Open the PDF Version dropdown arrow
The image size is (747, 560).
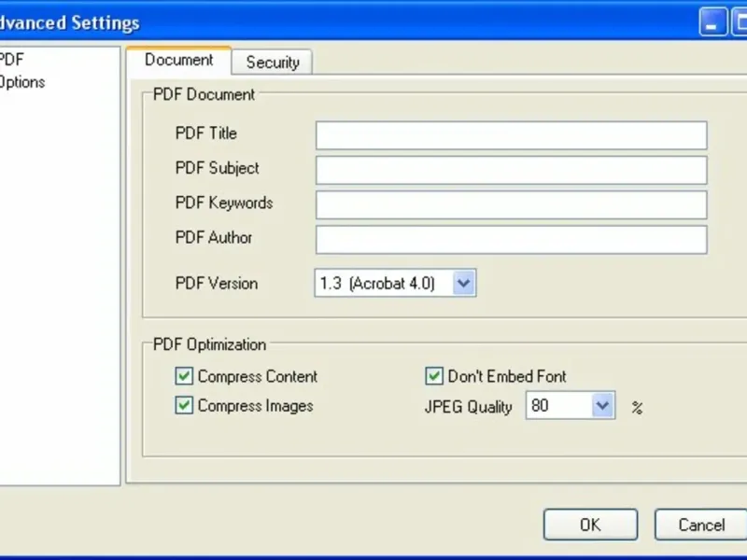pos(464,284)
